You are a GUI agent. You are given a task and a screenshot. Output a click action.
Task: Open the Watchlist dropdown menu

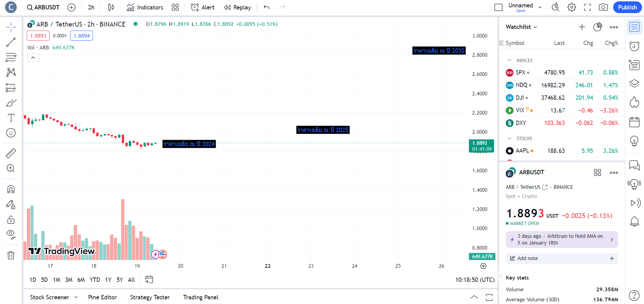point(521,27)
